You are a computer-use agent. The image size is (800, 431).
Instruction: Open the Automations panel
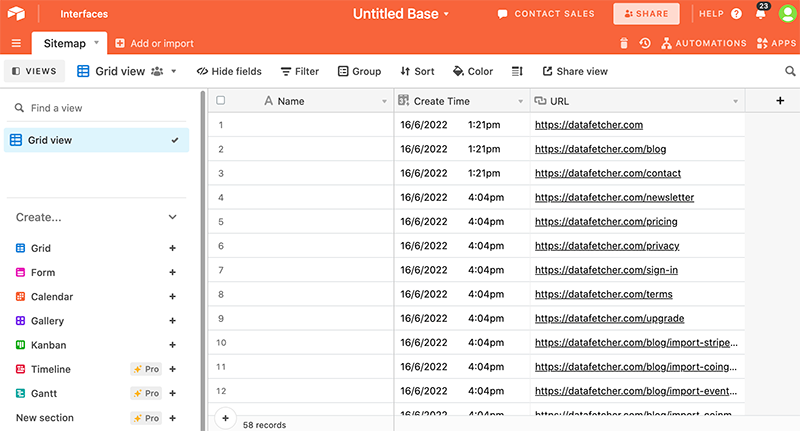(704, 43)
